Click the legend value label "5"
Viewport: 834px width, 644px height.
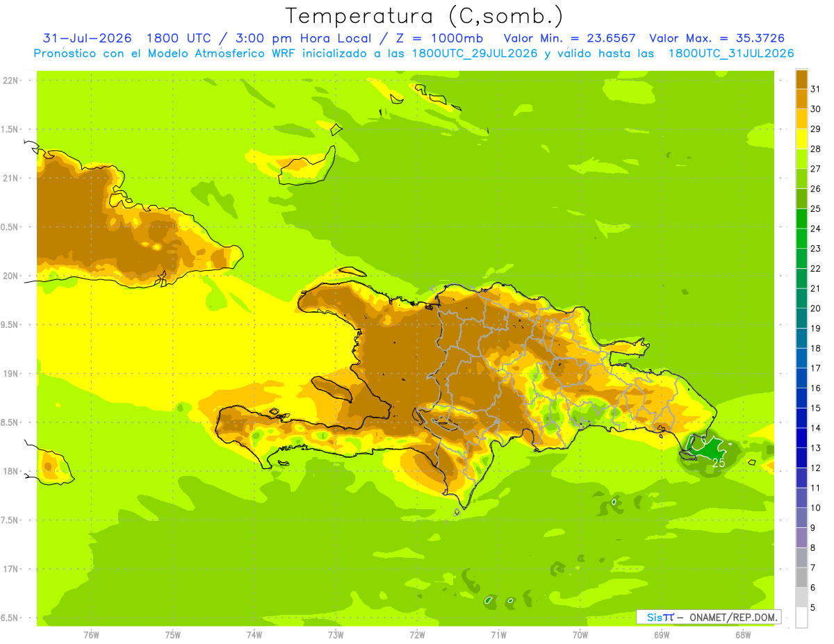point(813,607)
